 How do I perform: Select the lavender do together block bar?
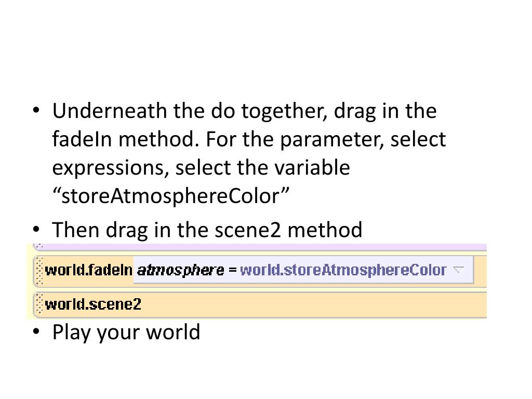click(260, 247)
